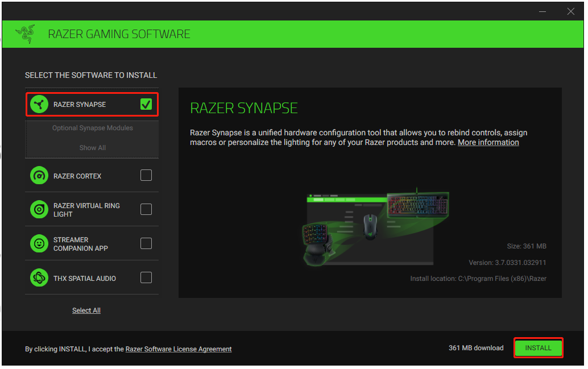Close the Razer installer window
Image resolution: width=588 pixels, height=369 pixels.
[571, 11]
